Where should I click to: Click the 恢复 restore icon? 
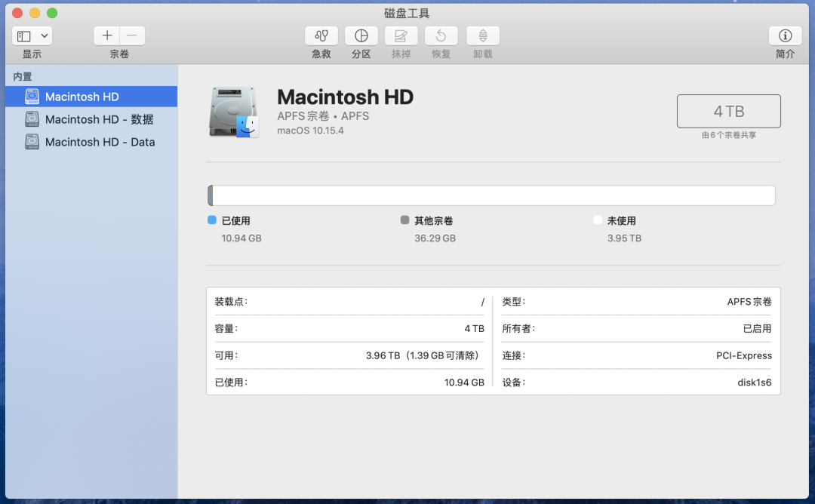[x=441, y=35]
